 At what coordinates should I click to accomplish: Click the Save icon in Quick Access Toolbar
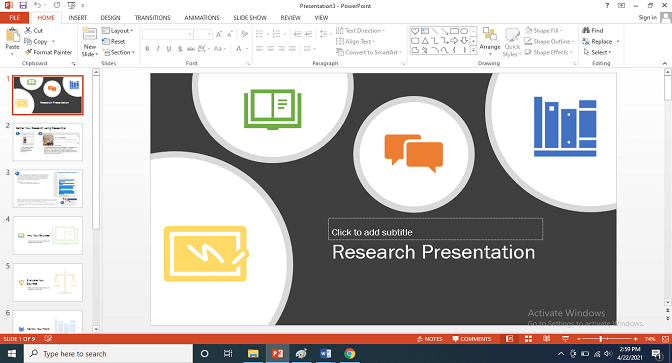point(23,6)
